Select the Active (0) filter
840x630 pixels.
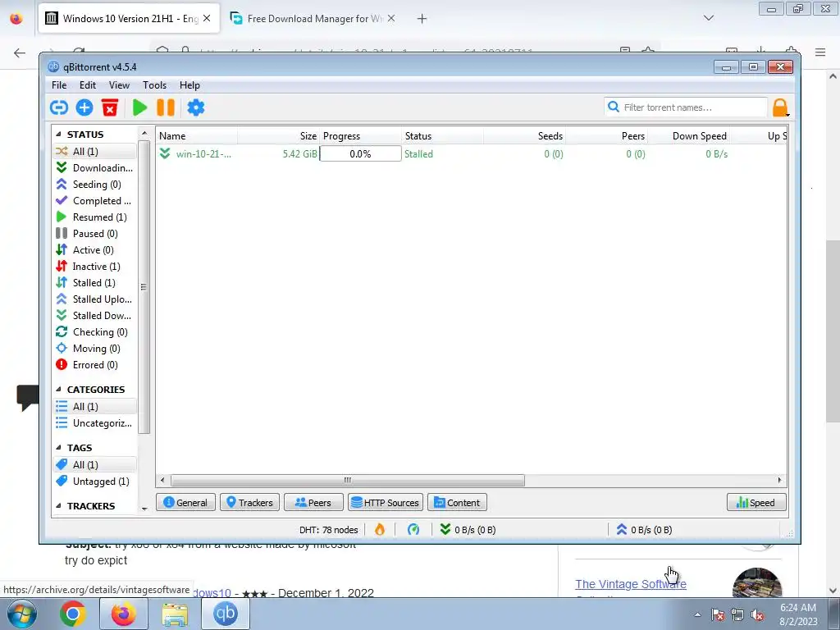(x=95, y=250)
